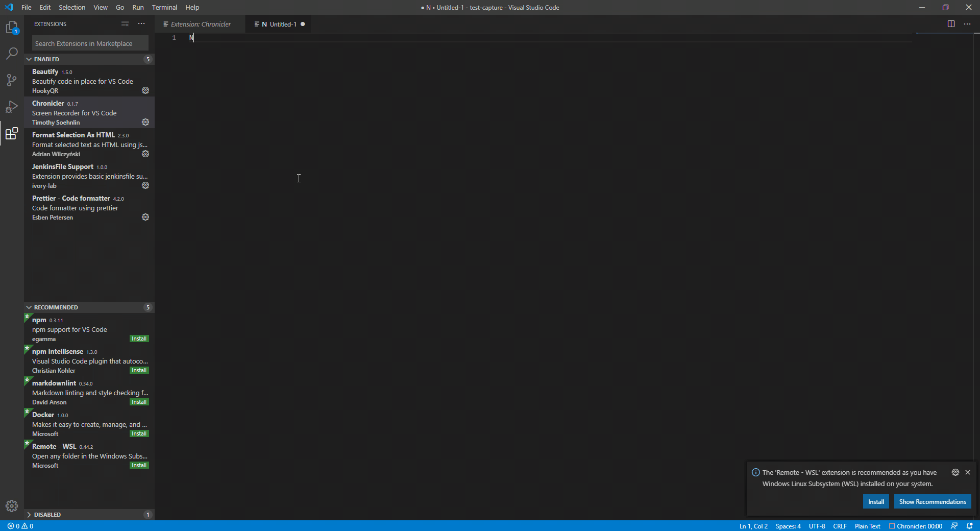The height and width of the screenshot is (531, 980).
Task: Select the Format Selection As HTML entry
Action: click(89, 144)
